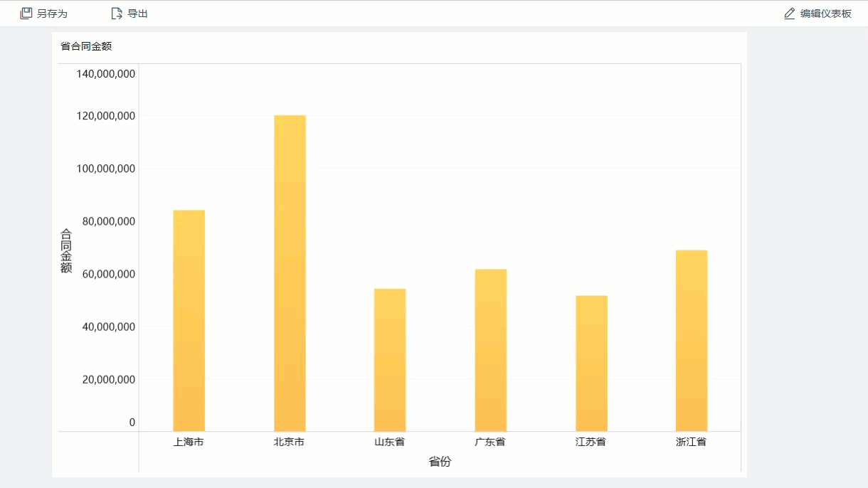Screen dimensions: 868x488
Task: Click the 合同金额 y-axis title
Action: (x=66, y=250)
